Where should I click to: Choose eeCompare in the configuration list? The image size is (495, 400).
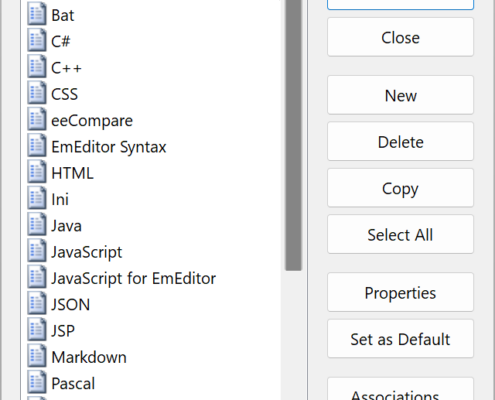(x=92, y=121)
